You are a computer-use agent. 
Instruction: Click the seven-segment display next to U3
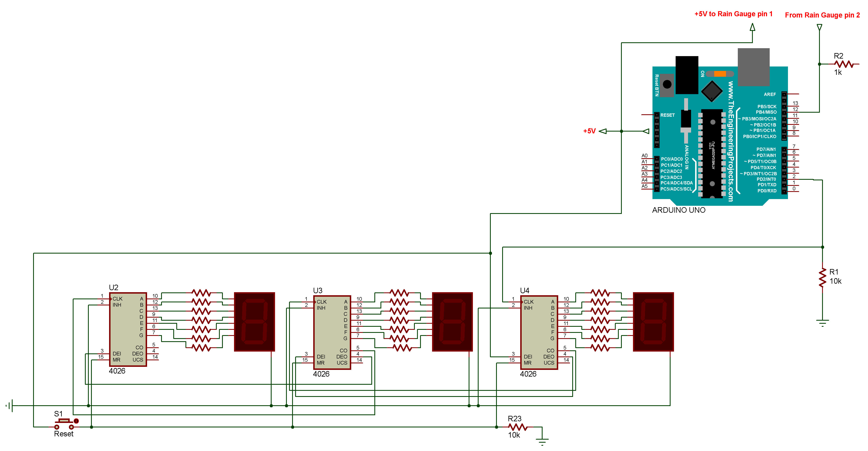[452, 322]
